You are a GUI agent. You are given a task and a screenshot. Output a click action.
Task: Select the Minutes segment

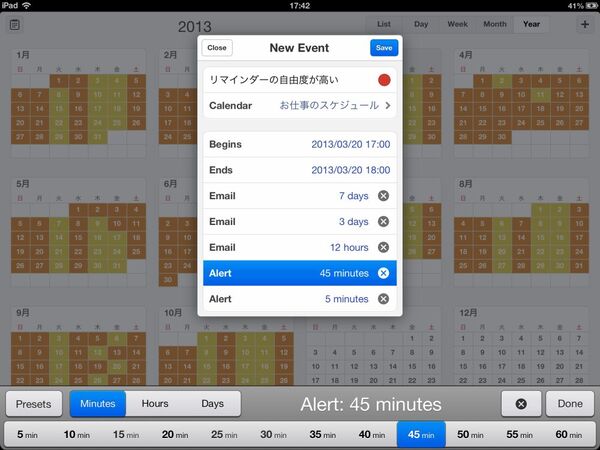[98, 404]
